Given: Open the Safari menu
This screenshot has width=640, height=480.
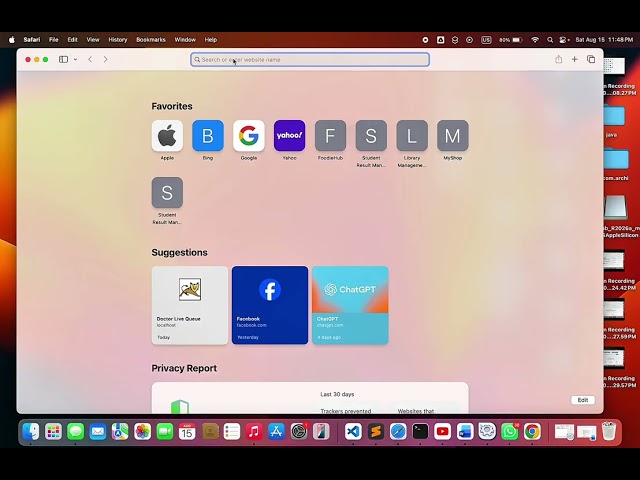Looking at the screenshot, I should pyautogui.click(x=32, y=40).
